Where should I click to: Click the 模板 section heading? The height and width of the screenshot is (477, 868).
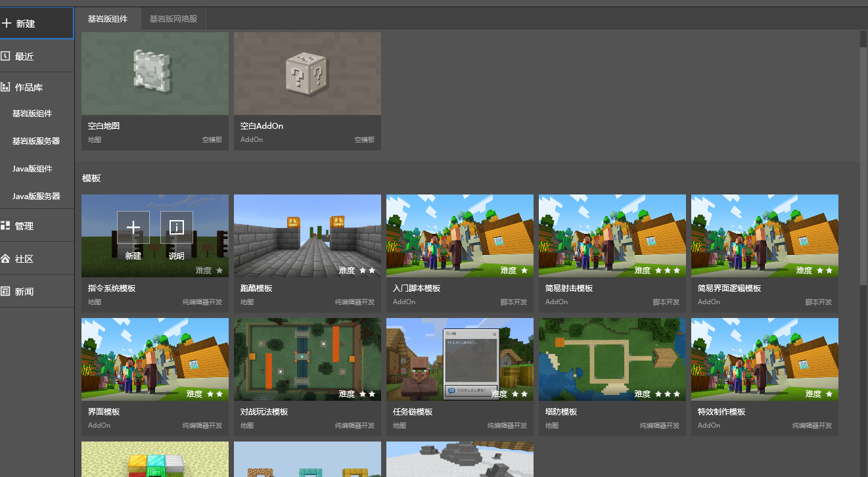pyautogui.click(x=91, y=179)
